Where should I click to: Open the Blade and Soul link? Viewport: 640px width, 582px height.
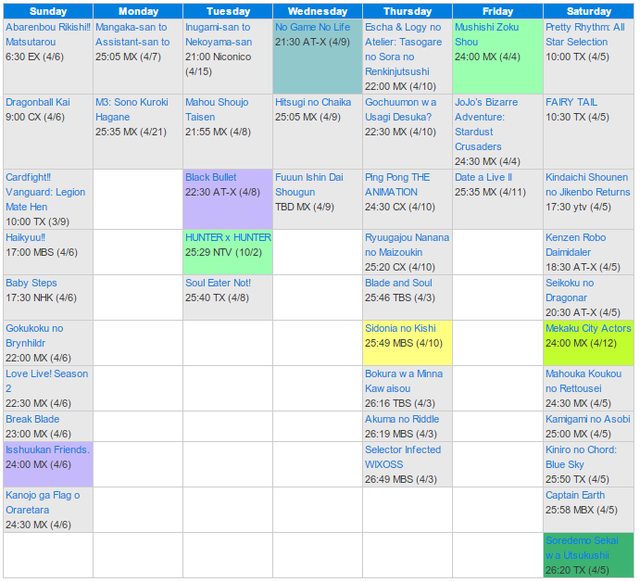pyautogui.click(x=398, y=283)
